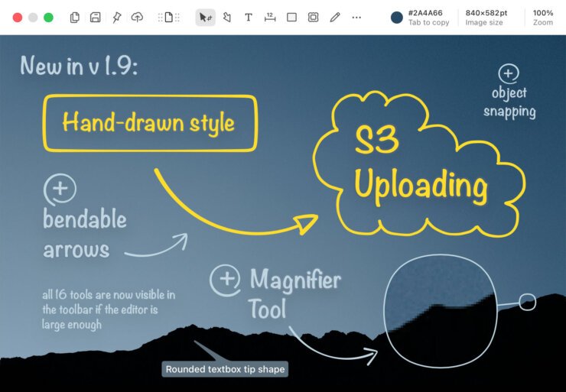Select the yellow 'Hand-drawn style' text box

pos(150,123)
